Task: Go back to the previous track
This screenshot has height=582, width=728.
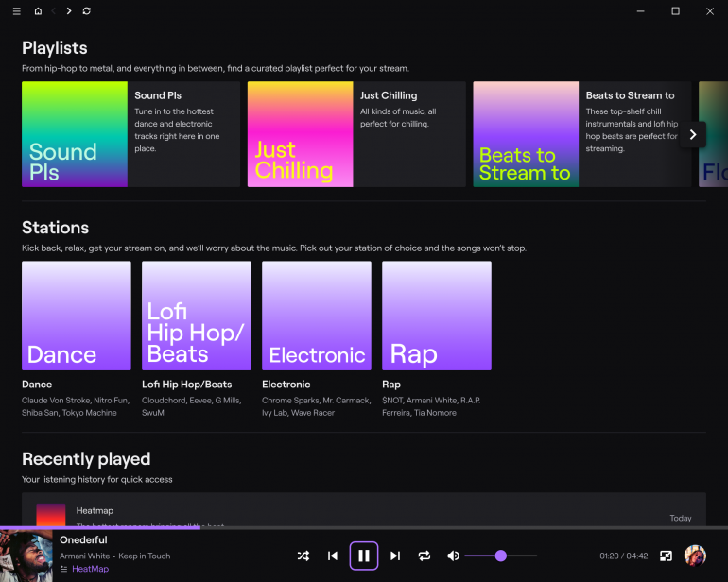Action: tap(332, 556)
